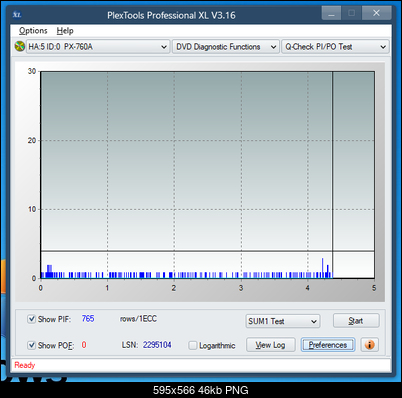Open the DVD Diagnostic Functions dropdown
This screenshot has width=402, height=398.
[x=225, y=47]
